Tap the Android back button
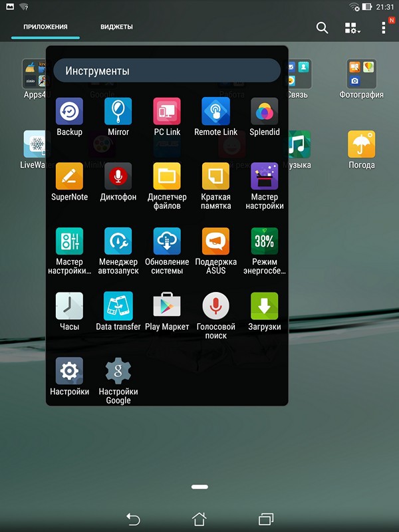The height and width of the screenshot is (532, 399). [x=133, y=519]
